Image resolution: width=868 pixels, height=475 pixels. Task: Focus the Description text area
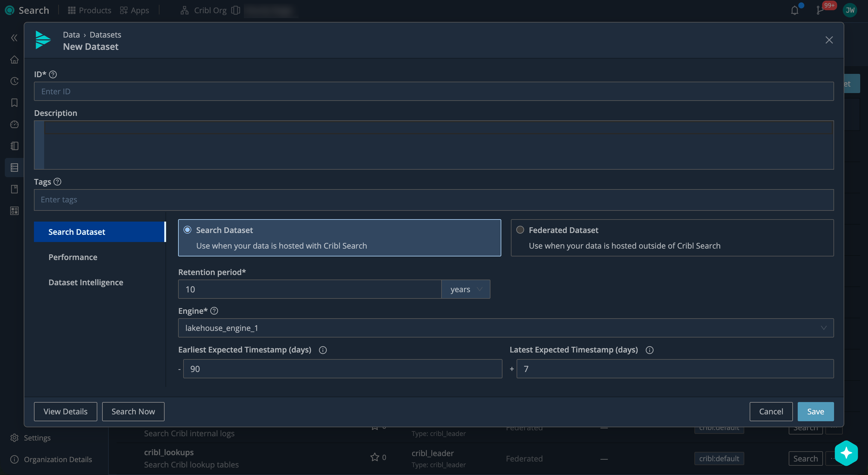pyautogui.click(x=434, y=145)
